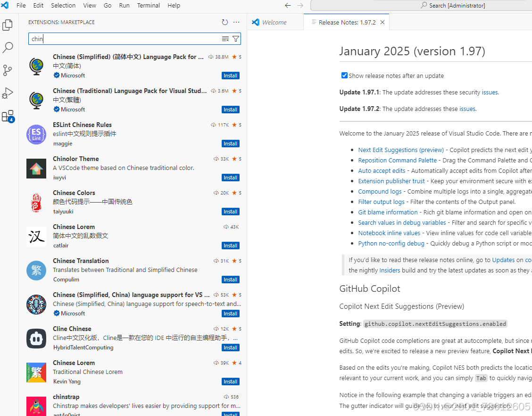Open the Explorer view in activity bar
532x416 pixels.
point(8,25)
